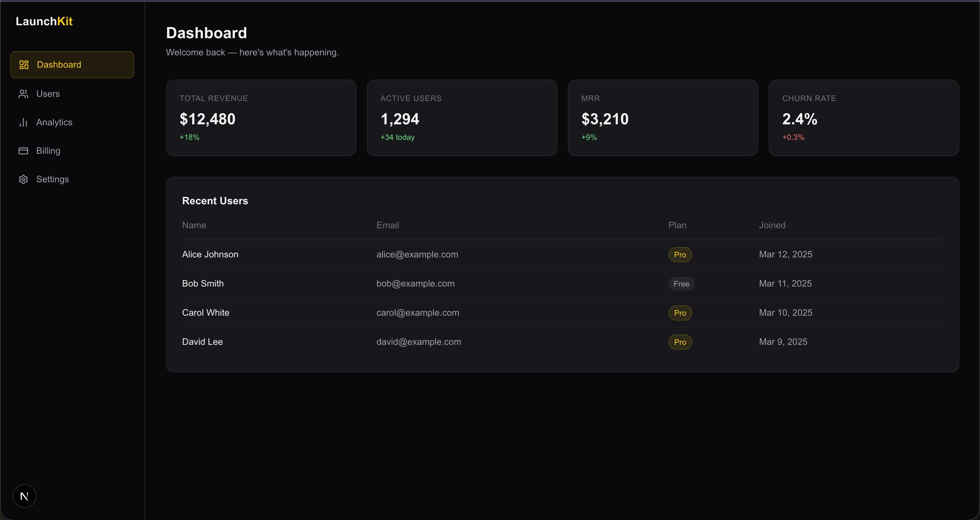
Task: Click the Billing credit card icon
Action: 23,151
